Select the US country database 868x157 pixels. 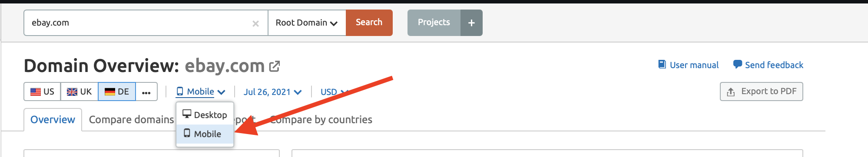pyautogui.click(x=42, y=92)
